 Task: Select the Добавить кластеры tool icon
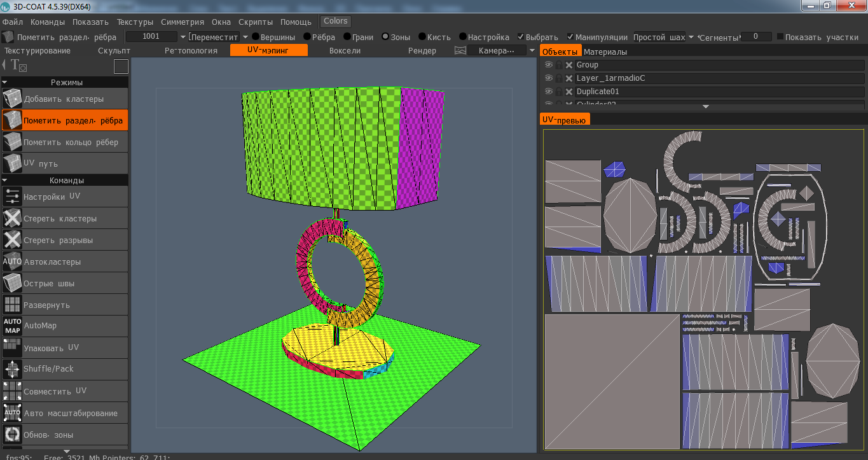[x=12, y=99]
